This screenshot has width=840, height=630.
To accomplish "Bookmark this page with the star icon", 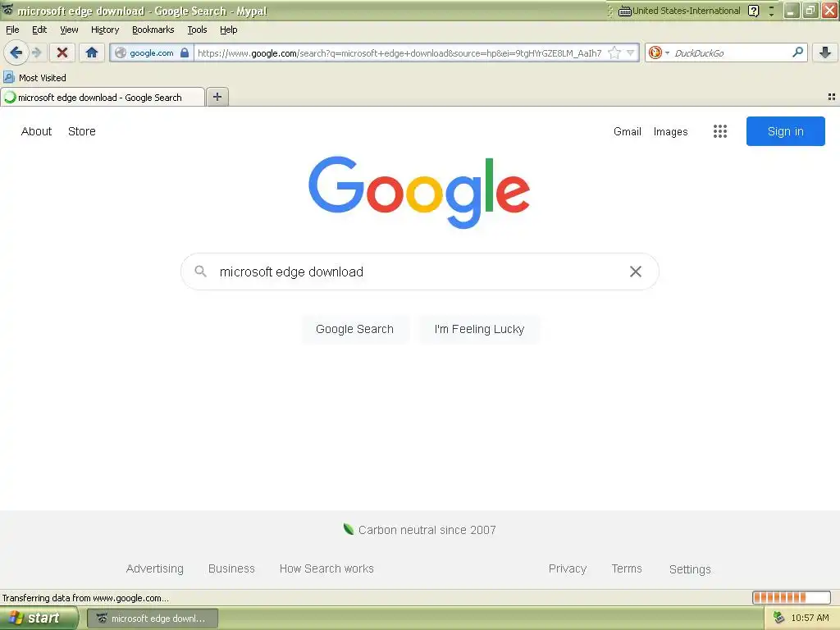I will coord(614,52).
